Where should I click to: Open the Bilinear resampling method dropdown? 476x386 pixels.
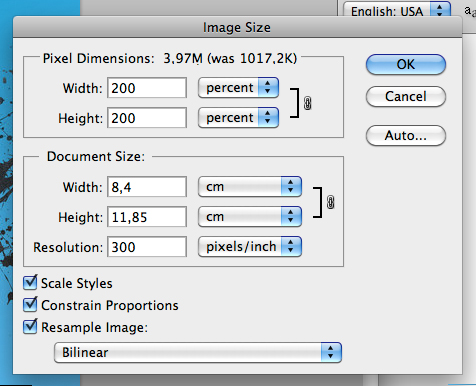(198, 352)
